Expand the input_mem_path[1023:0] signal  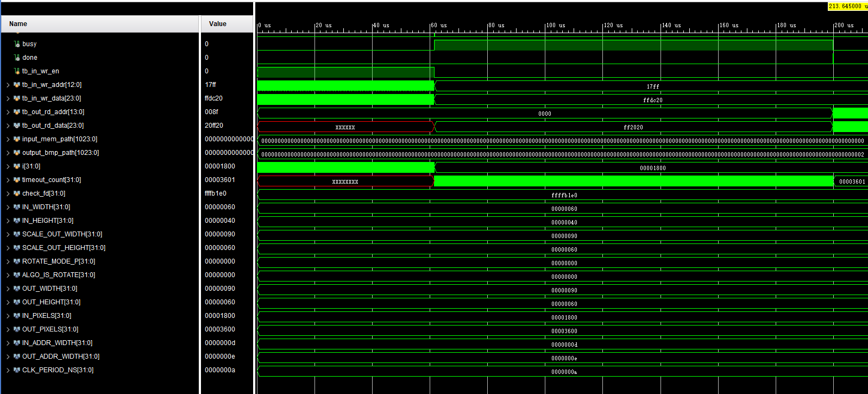coord(8,139)
